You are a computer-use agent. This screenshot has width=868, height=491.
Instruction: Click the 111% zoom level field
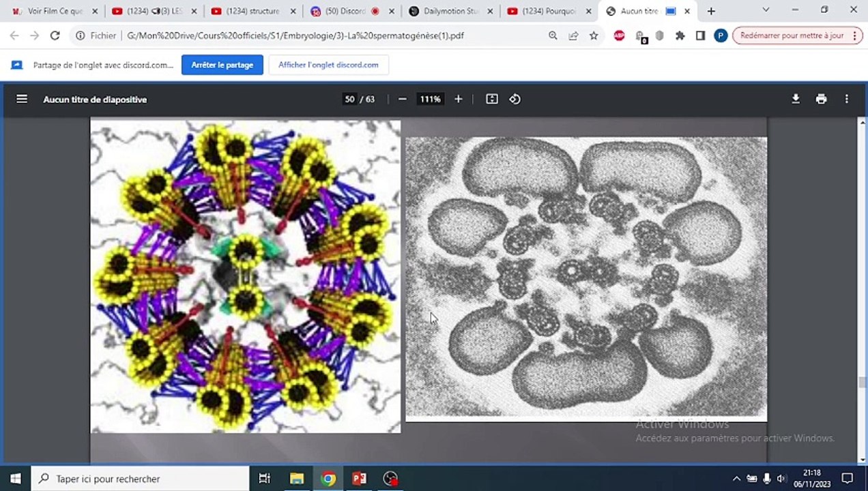pyautogui.click(x=431, y=99)
